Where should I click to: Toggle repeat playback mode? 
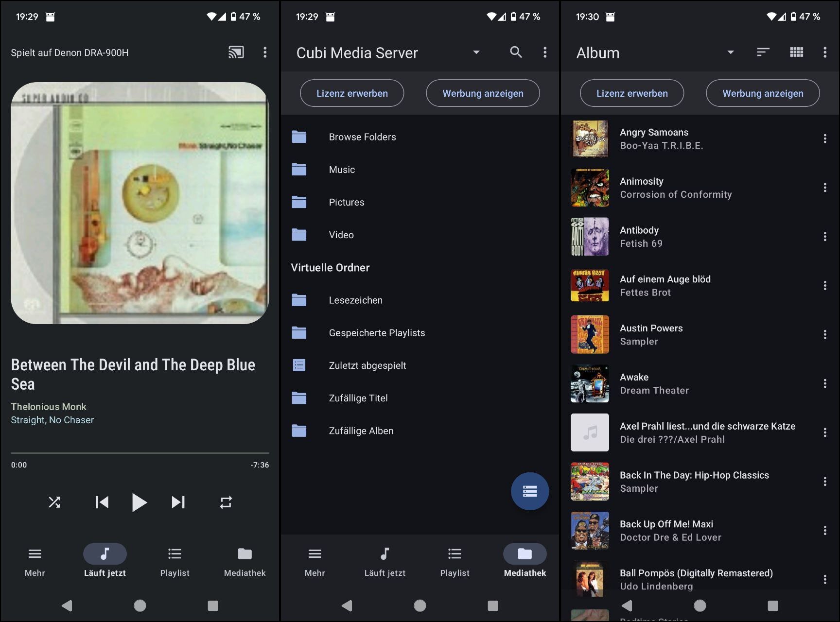point(226,502)
